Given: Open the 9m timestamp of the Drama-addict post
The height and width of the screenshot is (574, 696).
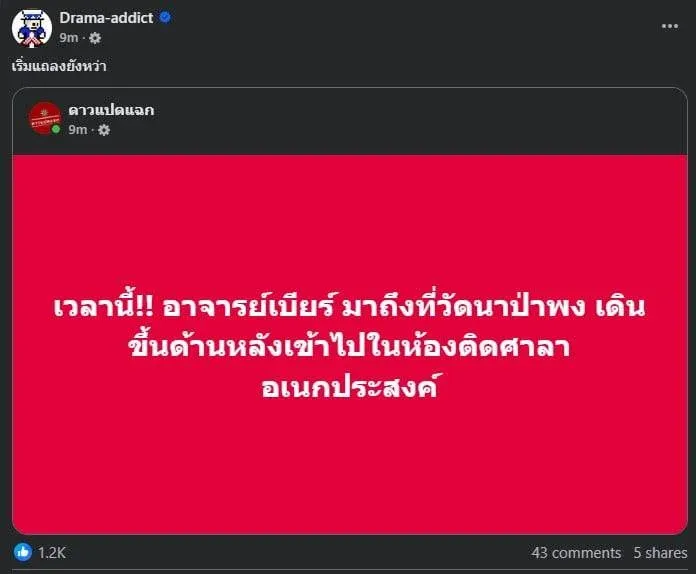Looking at the screenshot, I should click(69, 38).
